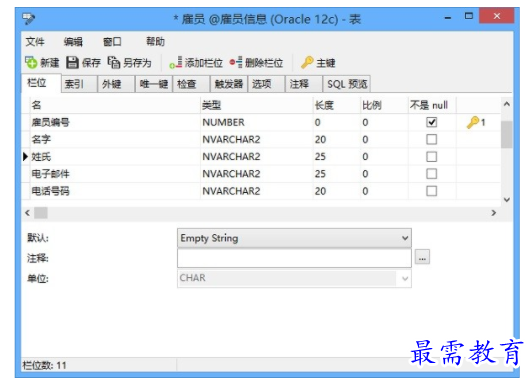The image size is (532, 384).
Task: Click the right arrow of the horizontal scrollbar
Action: pos(494,213)
